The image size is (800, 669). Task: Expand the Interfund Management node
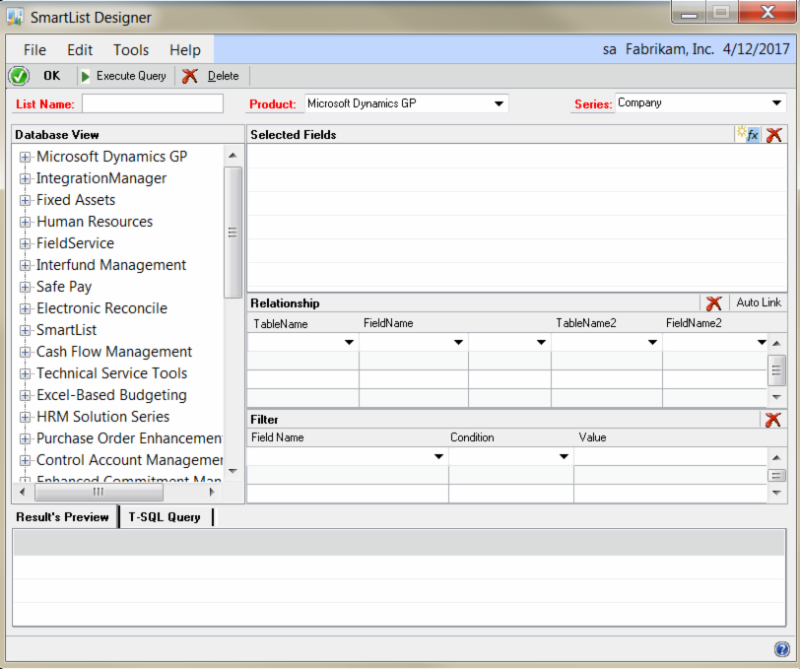click(x=24, y=265)
